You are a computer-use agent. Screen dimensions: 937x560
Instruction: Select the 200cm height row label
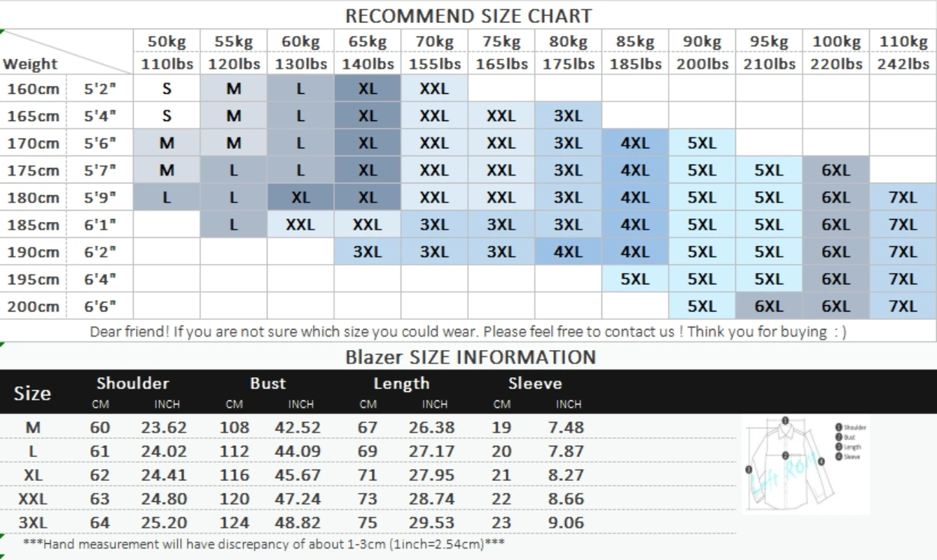33,306
